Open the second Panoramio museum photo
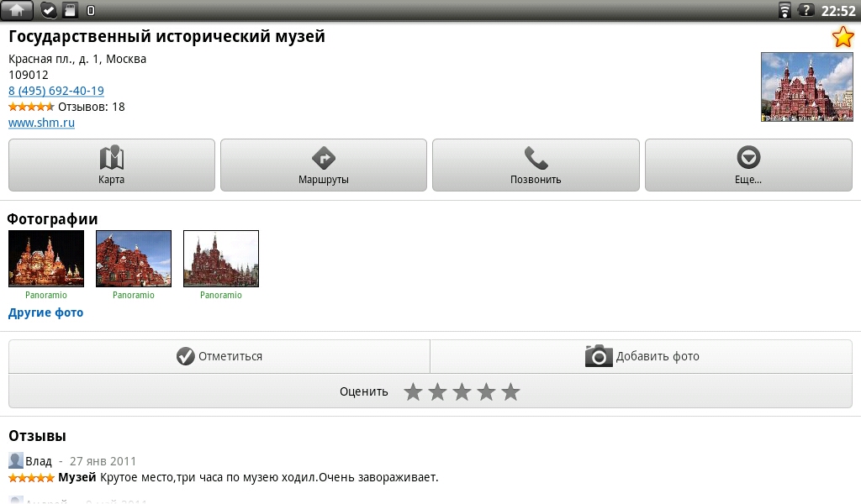This screenshot has height=504, width=861. coord(134,259)
